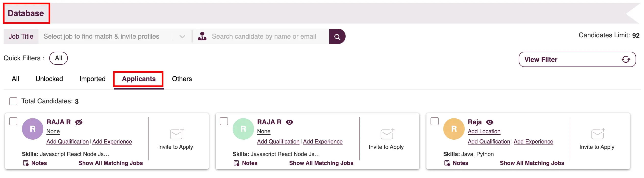Switch to the Imported tab
644x178 pixels.
click(92, 79)
